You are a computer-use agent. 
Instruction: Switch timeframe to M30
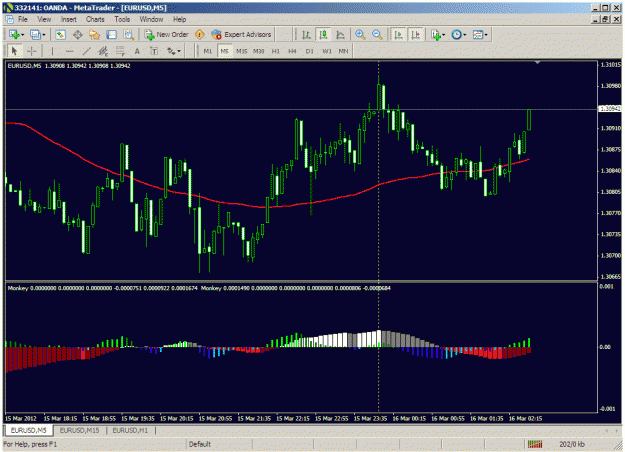coord(259,51)
